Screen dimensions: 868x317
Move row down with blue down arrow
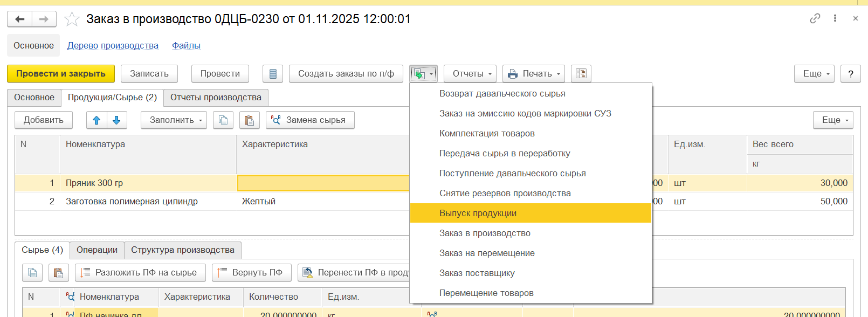click(117, 120)
